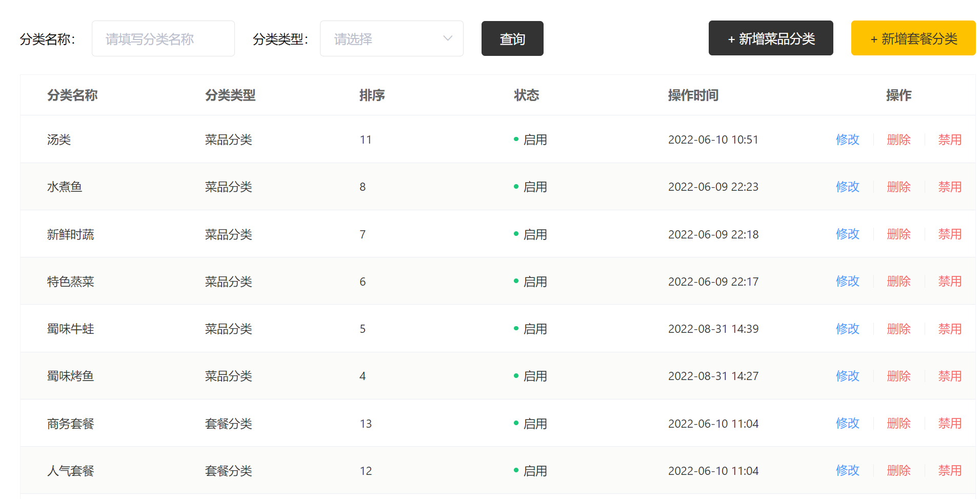The image size is (980, 499).
Task: Open the 分类类型 dropdown
Action: tap(391, 39)
